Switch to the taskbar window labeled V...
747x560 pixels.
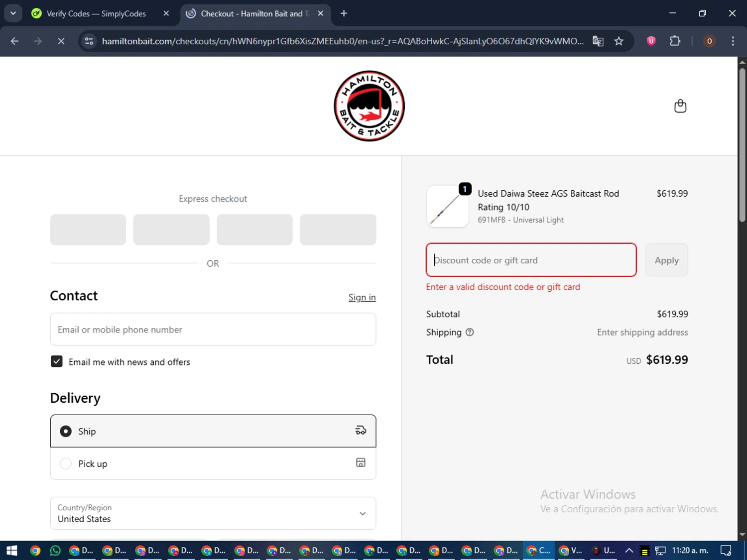point(571,551)
